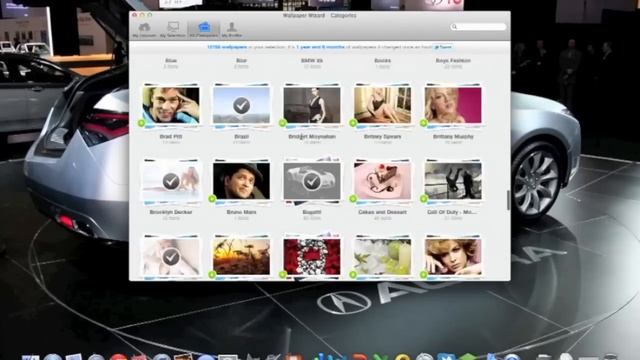The height and width of the screenshot is (360, 640).
Task: Click the Call Of Duty label
Action: click(453, 212)
